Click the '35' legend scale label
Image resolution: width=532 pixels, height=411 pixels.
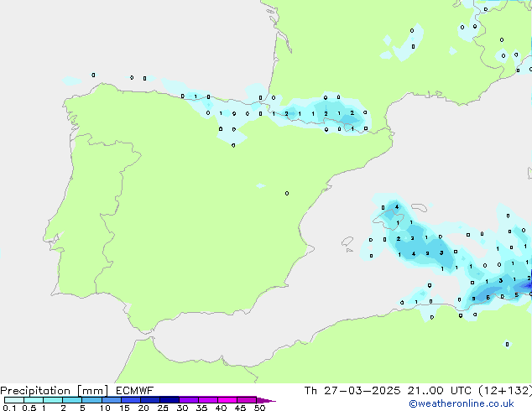[x=201, y=408]
